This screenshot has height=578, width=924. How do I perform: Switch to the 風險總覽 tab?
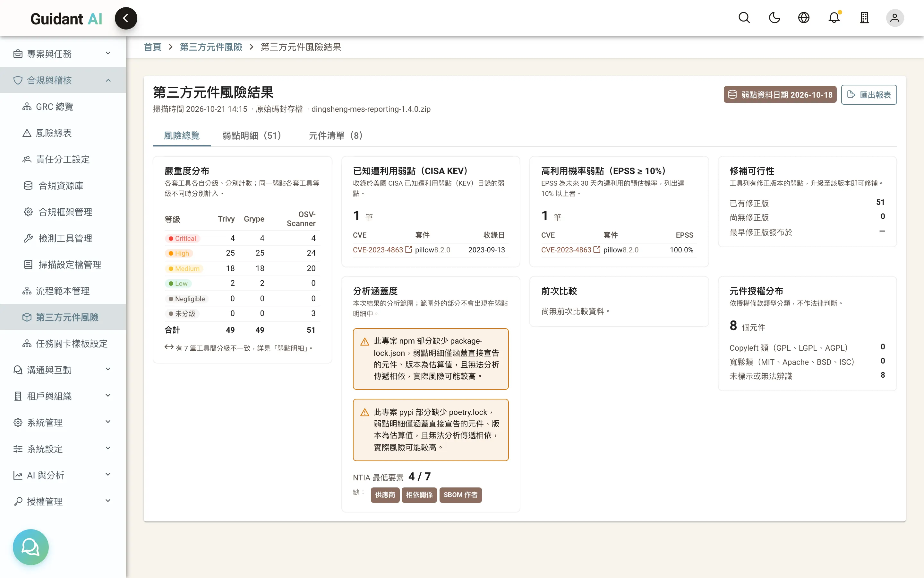coord(182,136)
